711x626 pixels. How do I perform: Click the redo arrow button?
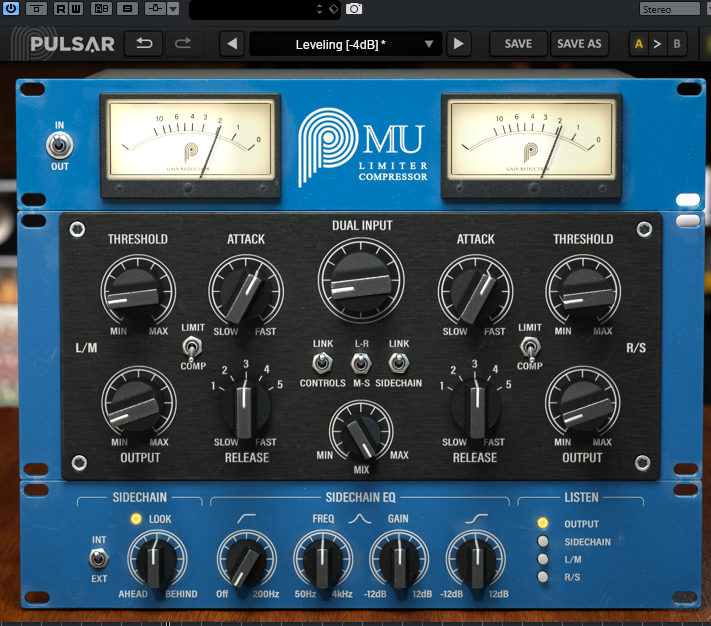[183, 44]
